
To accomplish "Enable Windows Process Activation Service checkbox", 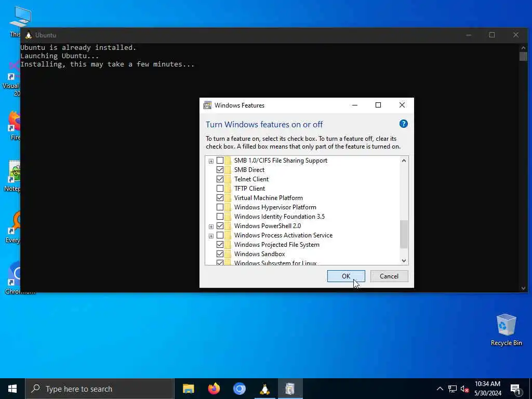I will (x=220, y=235).
